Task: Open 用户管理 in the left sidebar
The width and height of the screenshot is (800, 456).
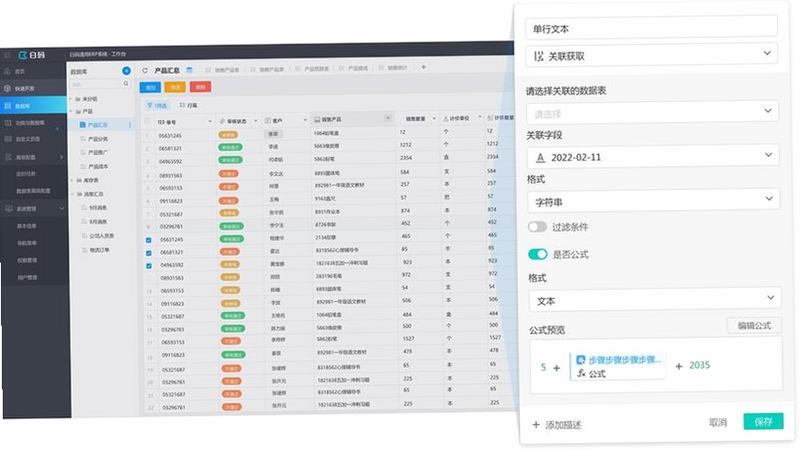Action: [27, 277]
